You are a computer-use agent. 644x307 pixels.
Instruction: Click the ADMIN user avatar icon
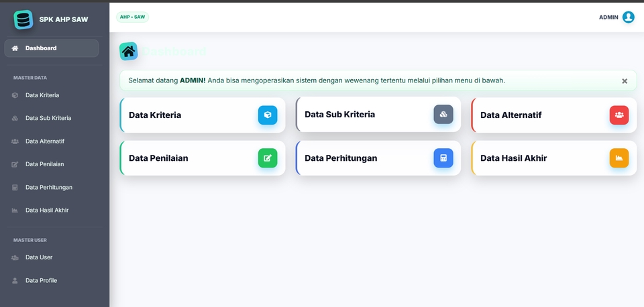[x=629, y=17]
